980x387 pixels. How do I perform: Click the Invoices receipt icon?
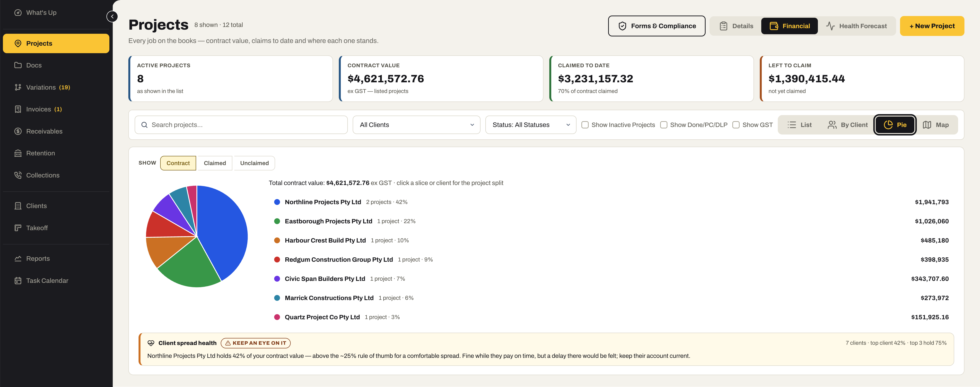pyautogui.click(x=18, y=109)
